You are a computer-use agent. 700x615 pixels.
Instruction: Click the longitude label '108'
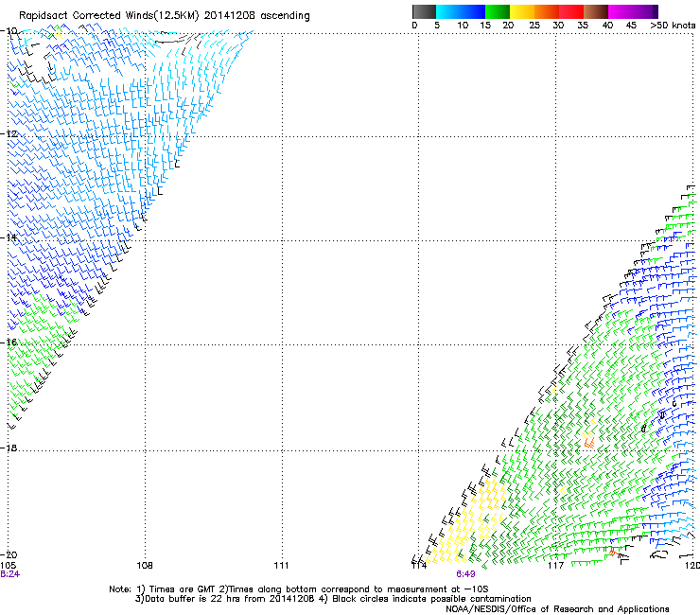145,566
